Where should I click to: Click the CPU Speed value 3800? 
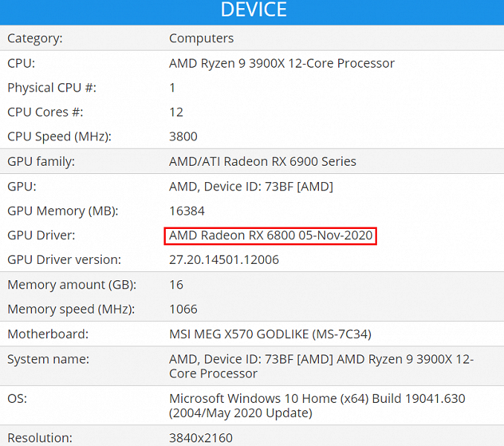[x=183, y=137]
